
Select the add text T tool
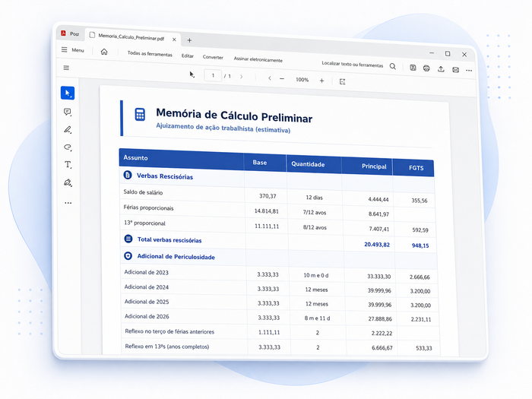(68, 165)
